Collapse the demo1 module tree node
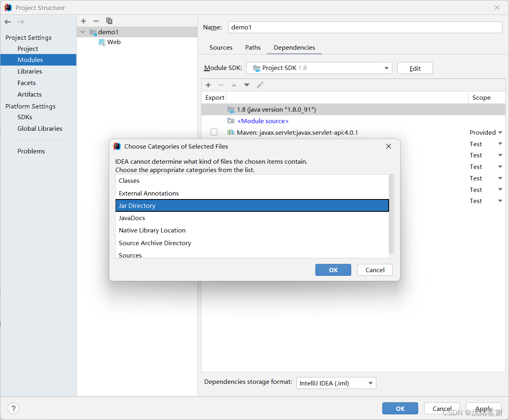 tap(82, 32)
